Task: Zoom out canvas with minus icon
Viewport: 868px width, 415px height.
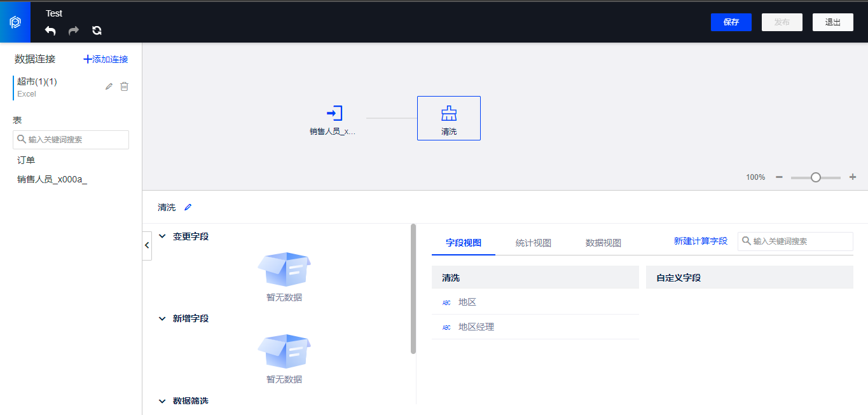Action: point(779,177)
